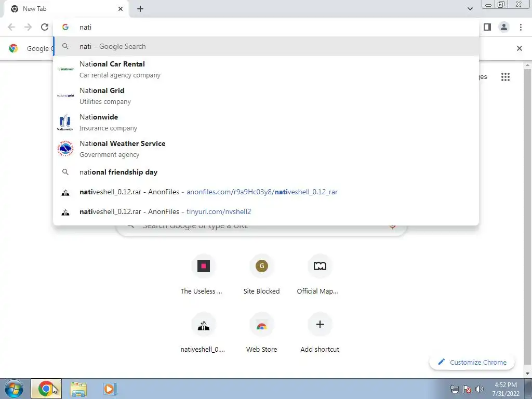532x399 pixels.
Task: Toggle the side panel icon
Action: click(x=487, y=27)
